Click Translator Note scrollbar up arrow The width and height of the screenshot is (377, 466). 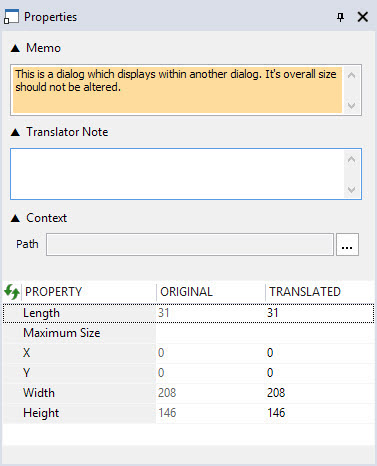pyautogui.click(x=351, y=159)
